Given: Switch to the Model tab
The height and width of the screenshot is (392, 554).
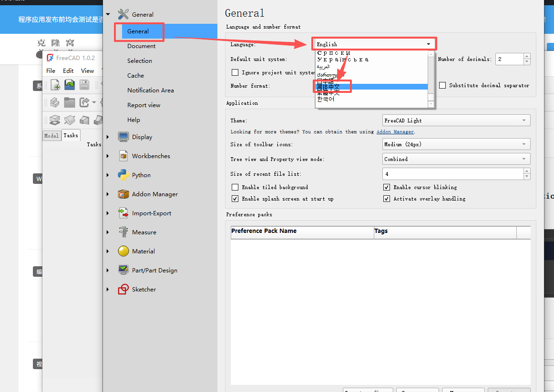Looking at the screenshot, I should [51, 136].
